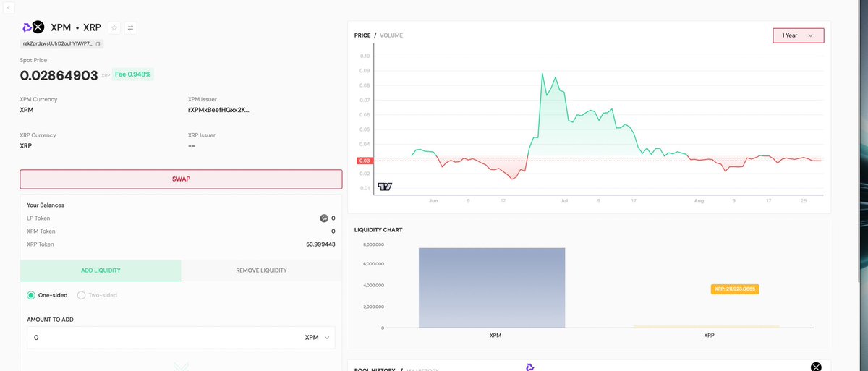This screenshot has width=868, height=371.
Task: Select the PRICE chart tab
Action: (362, 35)
